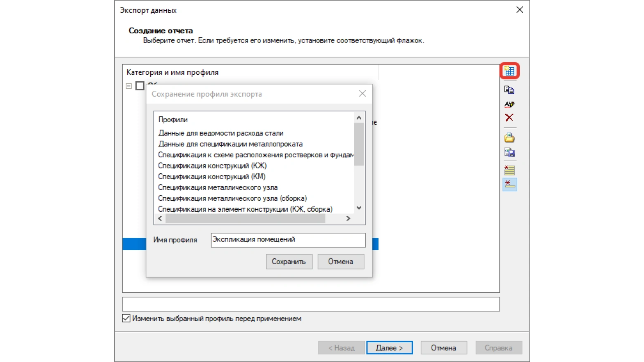This screenshot has width=644, height=362.
Task: Click the copy profile icon
Action: click(x=509, y=90)
